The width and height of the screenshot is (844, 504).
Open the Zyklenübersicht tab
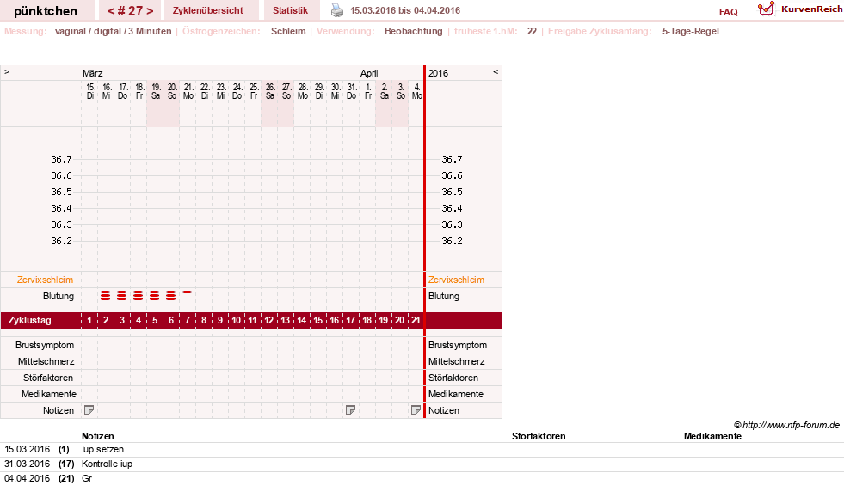207,10
